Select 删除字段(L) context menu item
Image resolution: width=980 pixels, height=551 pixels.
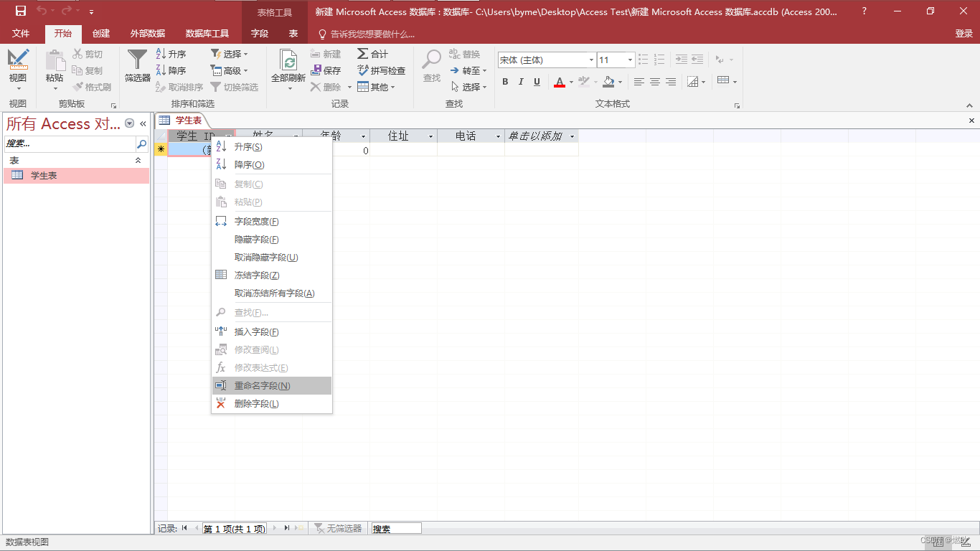coord(272,404)
